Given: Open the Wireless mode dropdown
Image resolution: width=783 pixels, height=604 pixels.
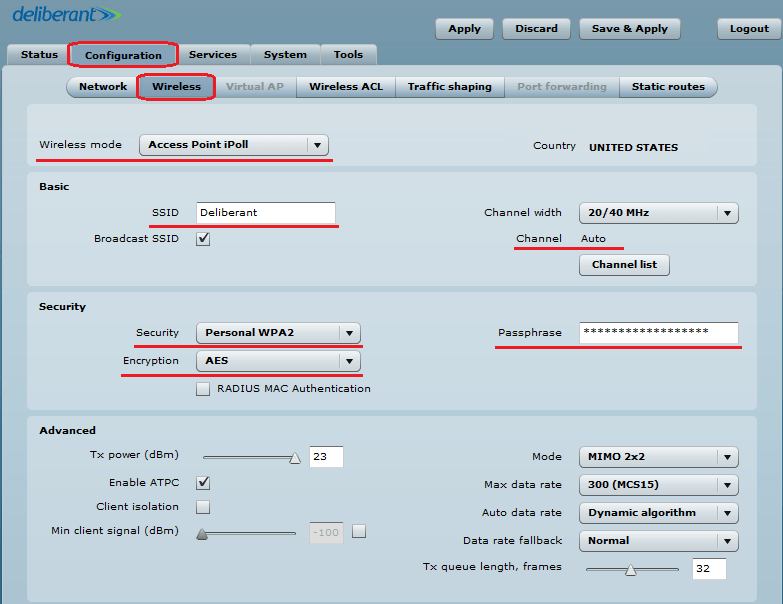Looking at the screenshot, I should pyautogui.click(x=234, y=145).
